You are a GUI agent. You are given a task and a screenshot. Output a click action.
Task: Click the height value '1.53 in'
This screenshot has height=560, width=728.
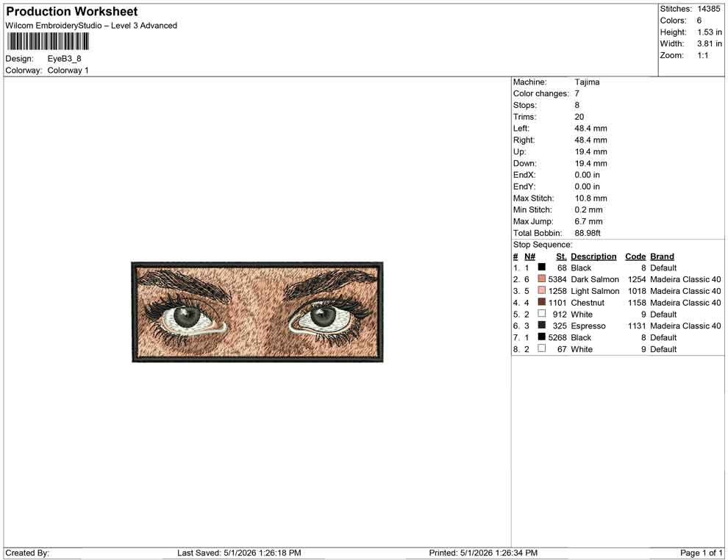[710, 32]
